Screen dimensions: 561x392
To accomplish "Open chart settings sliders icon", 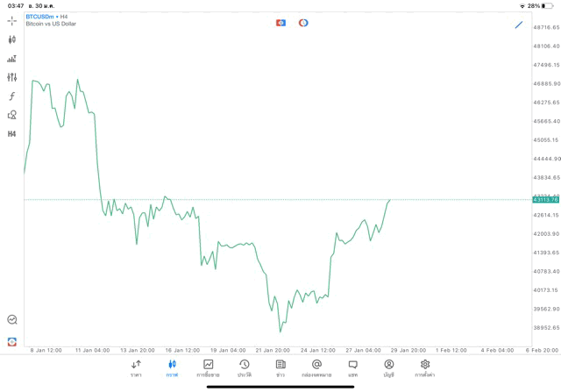I will pyautogui.click(x=12, y=77).
